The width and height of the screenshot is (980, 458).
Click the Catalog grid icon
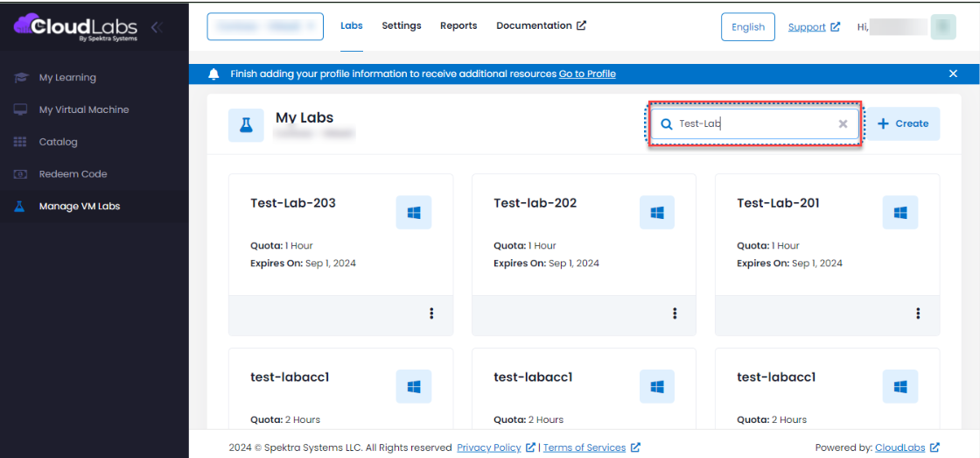point(21,142)
